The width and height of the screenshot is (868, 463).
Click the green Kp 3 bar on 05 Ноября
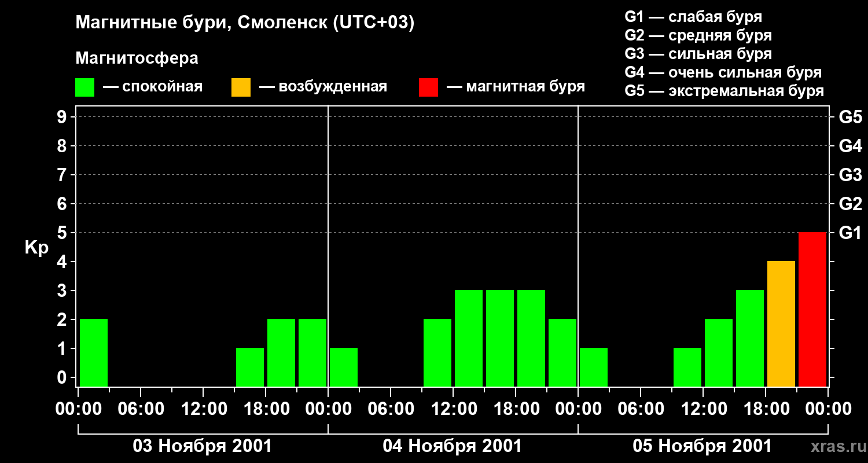tap(750, 338)
